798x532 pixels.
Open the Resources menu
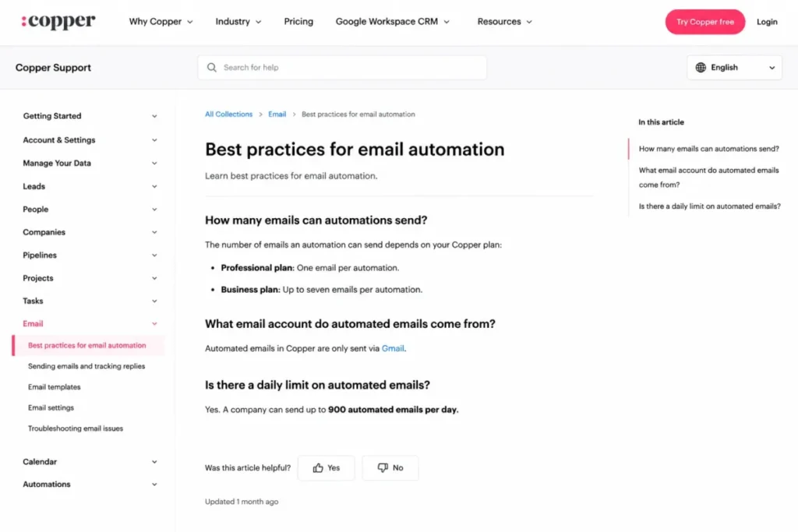[x=504, y=22]
